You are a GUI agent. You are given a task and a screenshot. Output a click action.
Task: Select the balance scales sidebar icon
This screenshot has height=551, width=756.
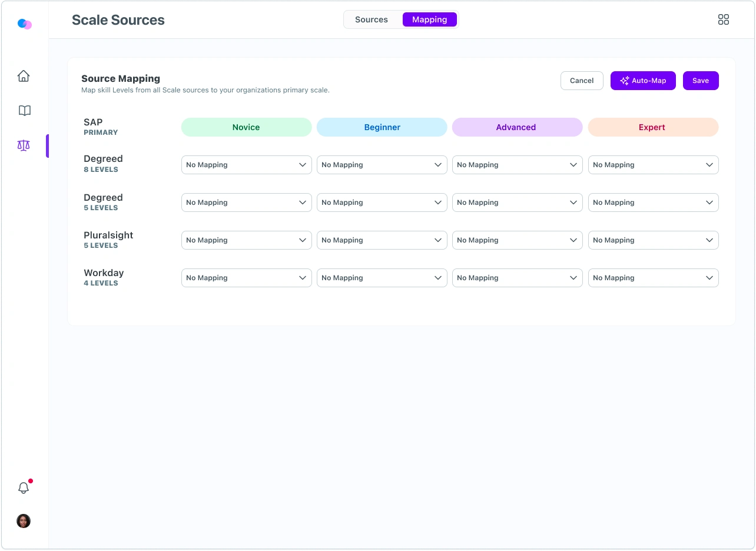(x=24, y=145)
